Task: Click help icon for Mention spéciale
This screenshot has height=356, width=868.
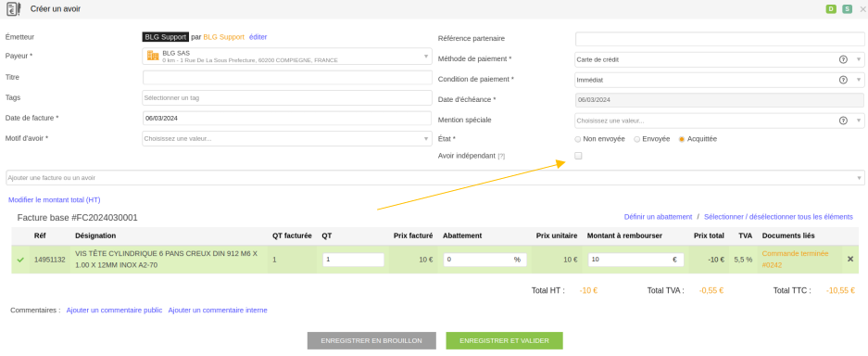Action: click(x=843, y=121)
